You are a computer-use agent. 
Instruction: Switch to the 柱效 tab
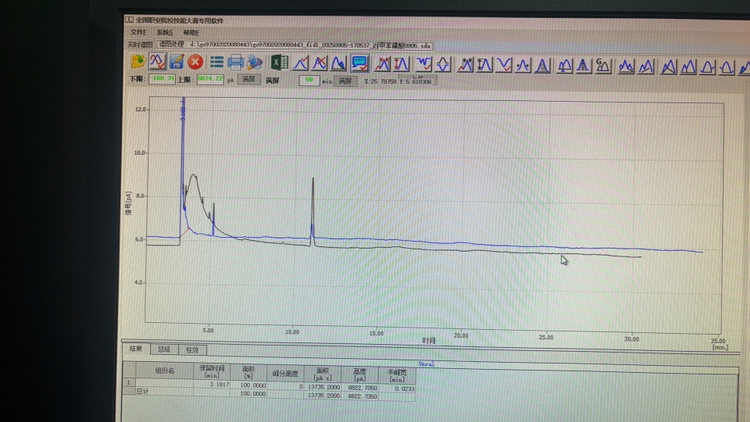[191, 349]
